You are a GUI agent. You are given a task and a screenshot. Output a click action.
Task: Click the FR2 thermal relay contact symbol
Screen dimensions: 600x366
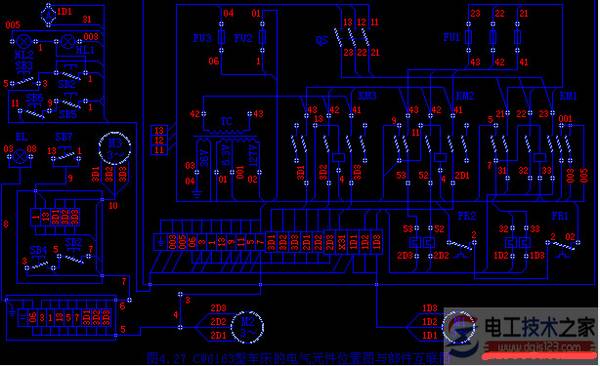(461, 245)
